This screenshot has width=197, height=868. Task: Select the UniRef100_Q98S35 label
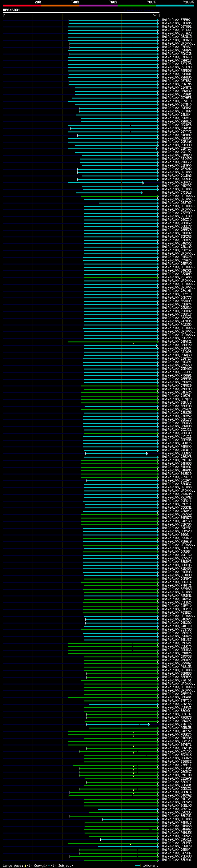tap(176, 813)
